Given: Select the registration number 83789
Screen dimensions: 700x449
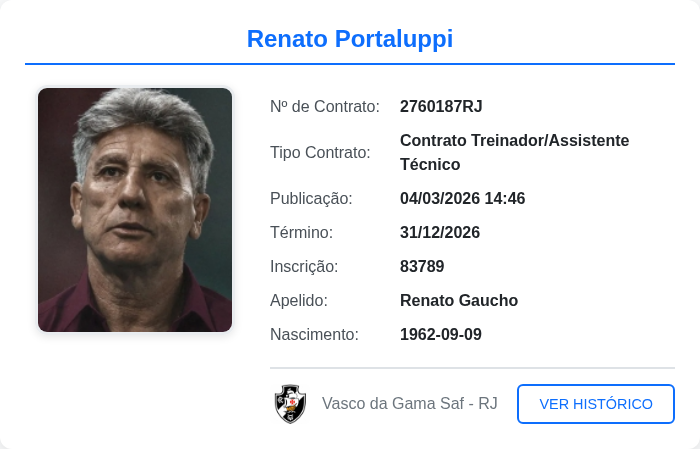Looking at the screenshot, I should (422, 266).
